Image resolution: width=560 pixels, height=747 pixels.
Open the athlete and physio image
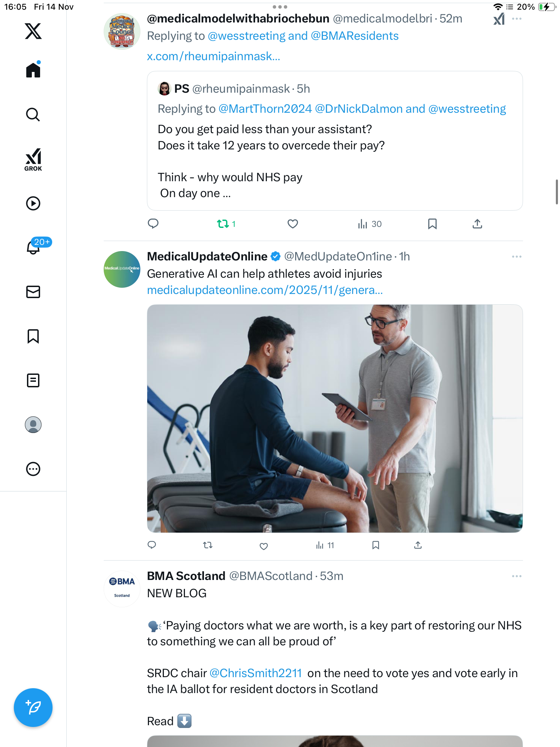(x=335, y=418)
